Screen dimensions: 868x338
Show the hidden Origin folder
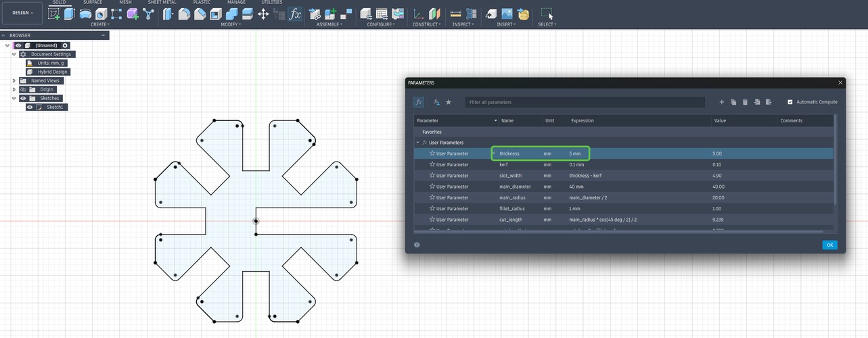(23, 89)
